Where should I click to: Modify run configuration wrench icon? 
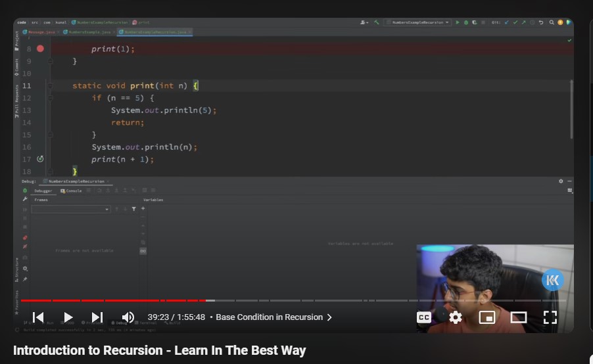pyautogui.click(x=25, y=199)
